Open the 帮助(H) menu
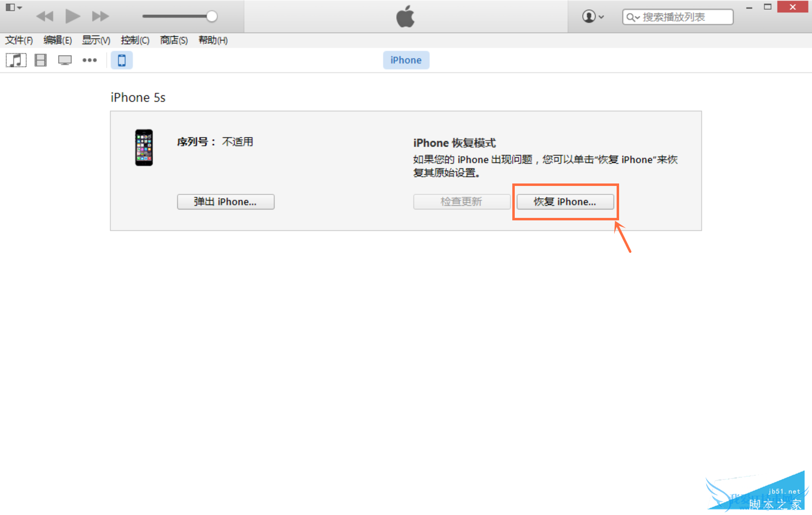 click(x=213, y=40)
